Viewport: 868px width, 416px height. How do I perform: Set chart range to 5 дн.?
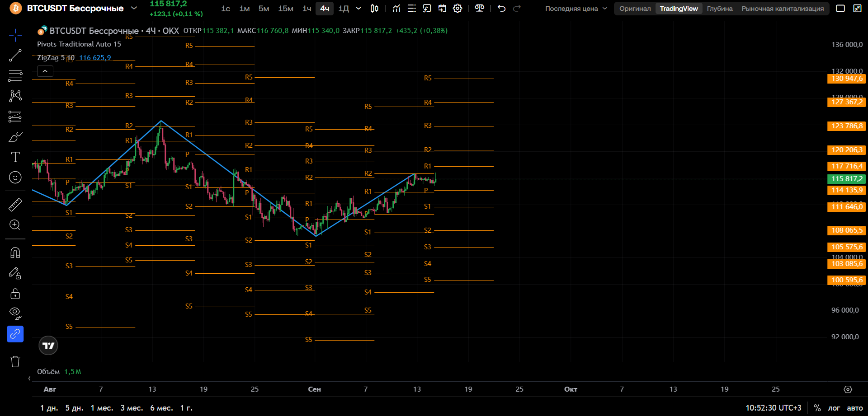[x=75, y=408]
